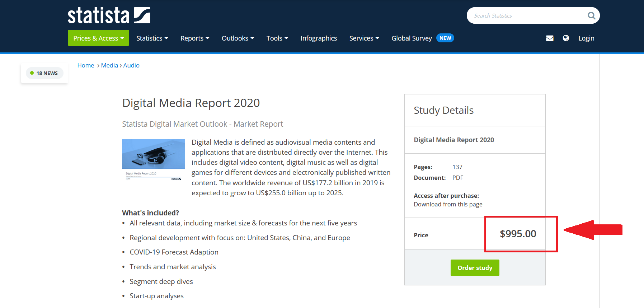Click the Statista logo

[x=109, y=16]
